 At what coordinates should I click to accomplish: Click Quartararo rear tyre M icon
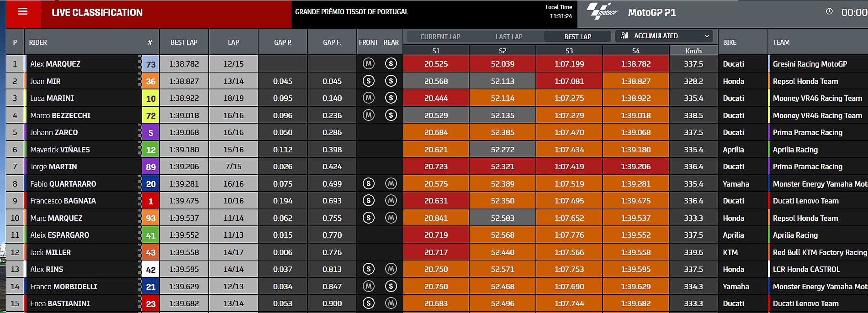391,184
